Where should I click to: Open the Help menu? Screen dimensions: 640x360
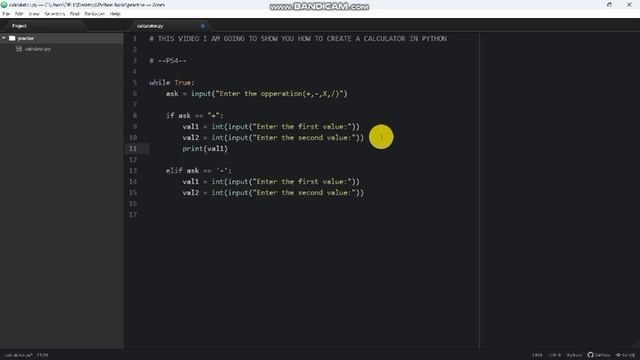(115, 14)
